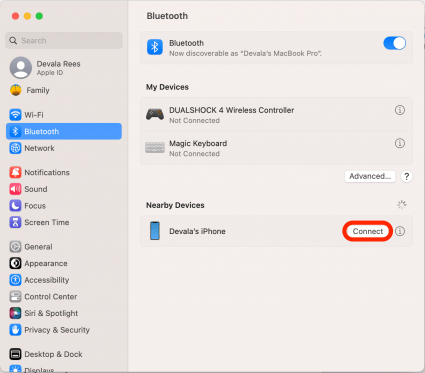Open Advanced Bluetooth options
The height and width of the screenshot is (373, 425).
point(370,176)
